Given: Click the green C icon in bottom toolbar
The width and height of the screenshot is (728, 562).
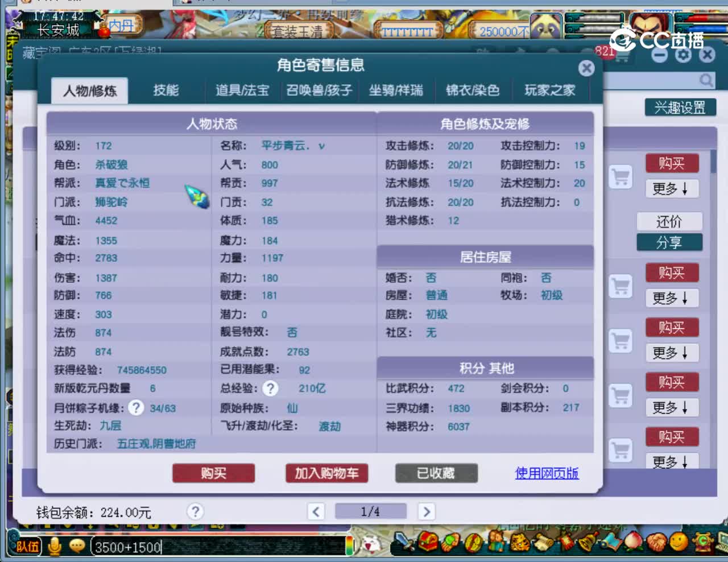Looking at the screenshot, I should tap(702, 542).
